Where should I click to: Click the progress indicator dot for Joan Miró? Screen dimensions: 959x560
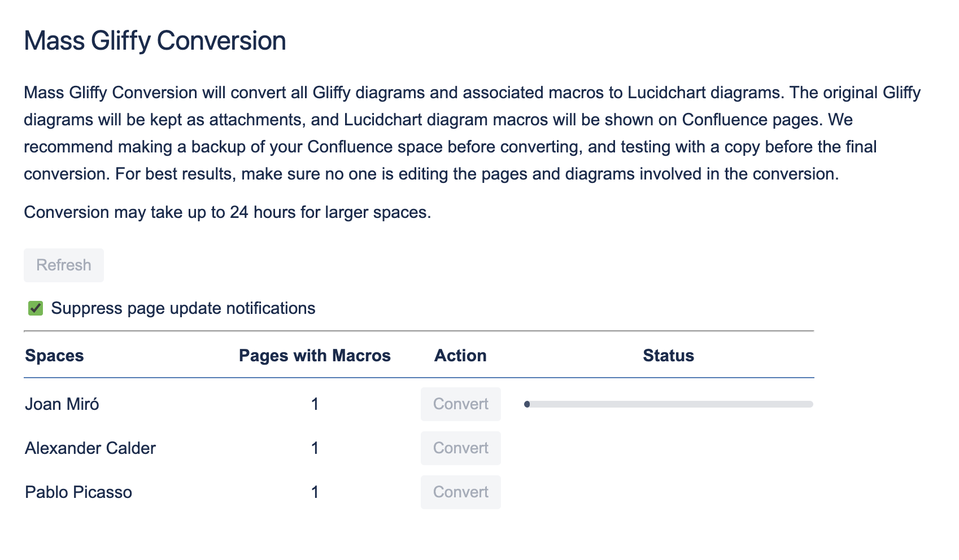click(528, 403)
